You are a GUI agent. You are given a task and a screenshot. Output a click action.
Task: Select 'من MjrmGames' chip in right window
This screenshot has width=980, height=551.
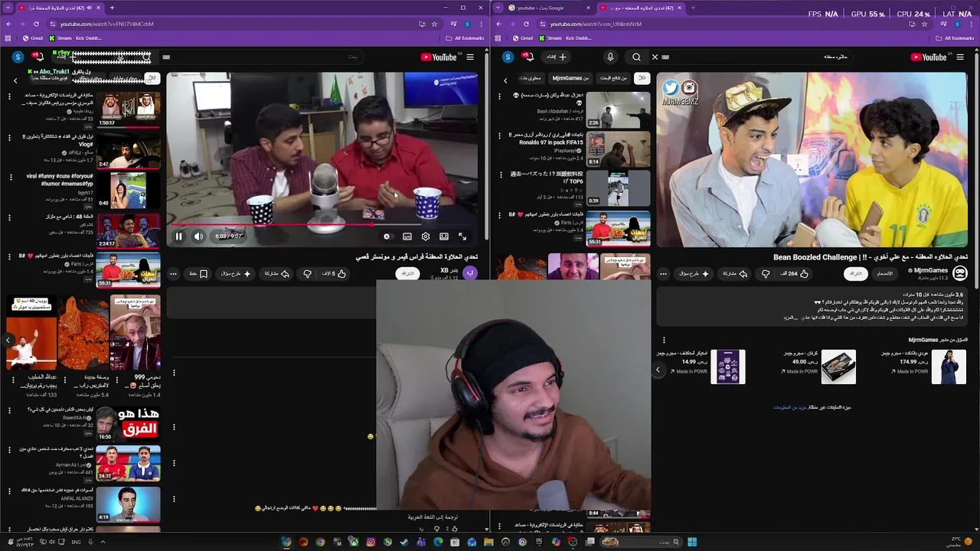click(570, 78)
